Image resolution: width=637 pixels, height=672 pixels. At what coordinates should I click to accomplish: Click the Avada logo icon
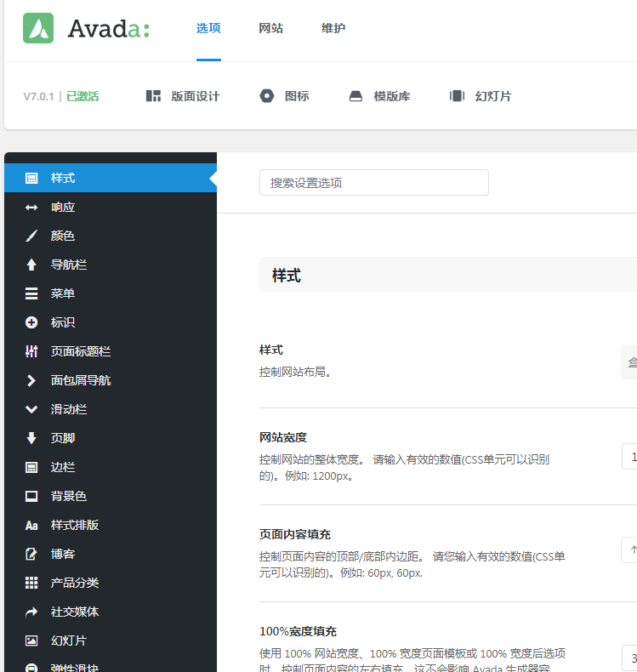coord(38,28)
